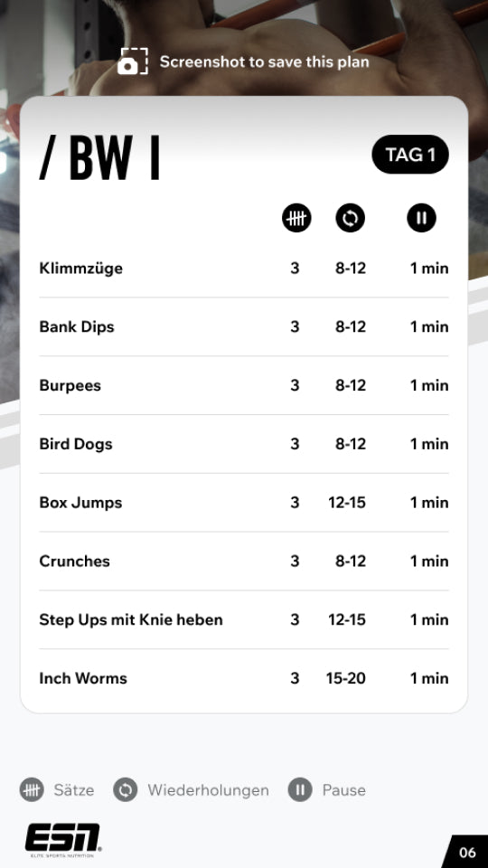Click the Pause icon in table header
The height and width of the screenshot is (868, 488).
coord(422,218)
